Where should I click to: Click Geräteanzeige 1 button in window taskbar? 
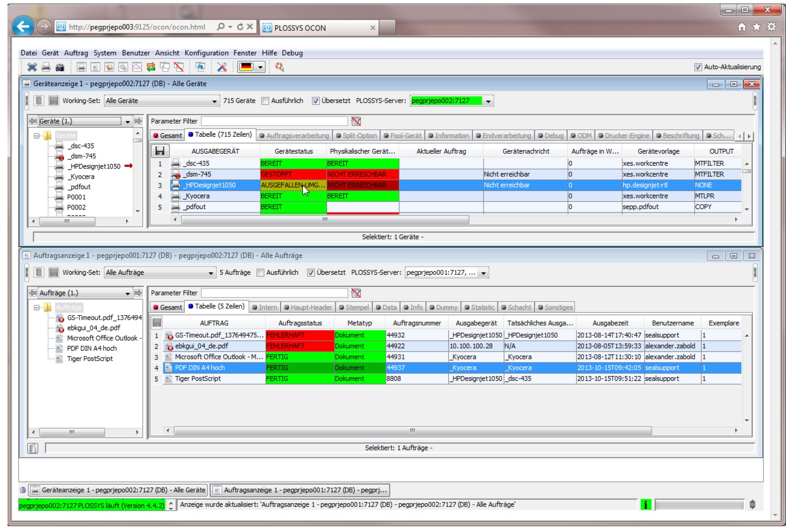click(118, 490)
